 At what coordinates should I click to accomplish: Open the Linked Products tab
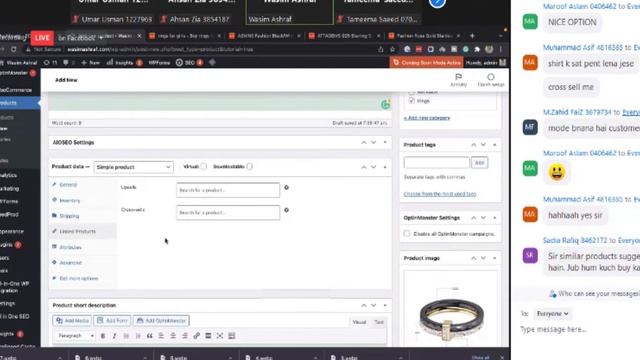[83, 231]
